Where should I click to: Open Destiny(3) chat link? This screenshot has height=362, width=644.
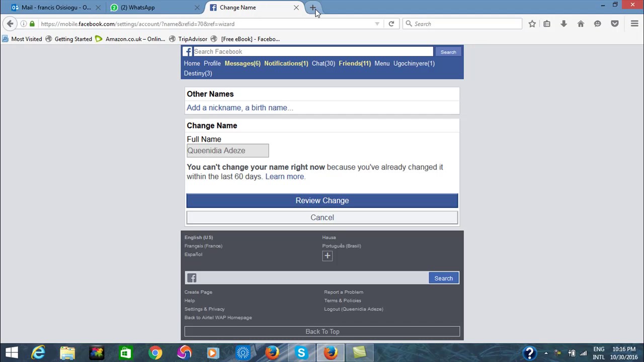(x=198, y=73)
